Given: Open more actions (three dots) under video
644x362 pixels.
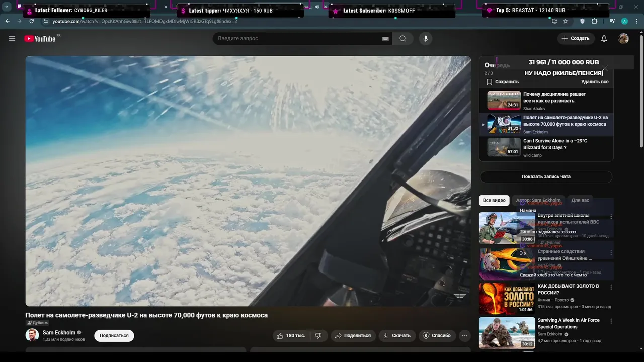Looking at the screenshot, I should [465, 335].
